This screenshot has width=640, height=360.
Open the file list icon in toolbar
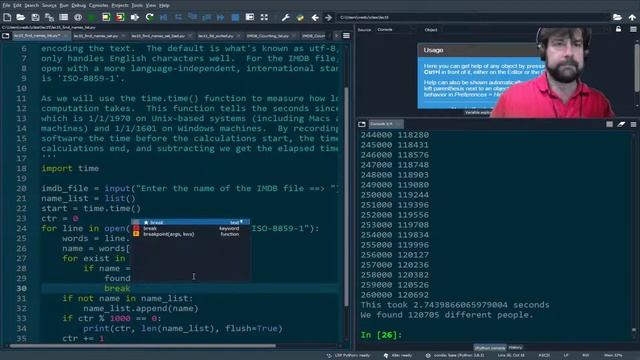[x=64, y=17]
